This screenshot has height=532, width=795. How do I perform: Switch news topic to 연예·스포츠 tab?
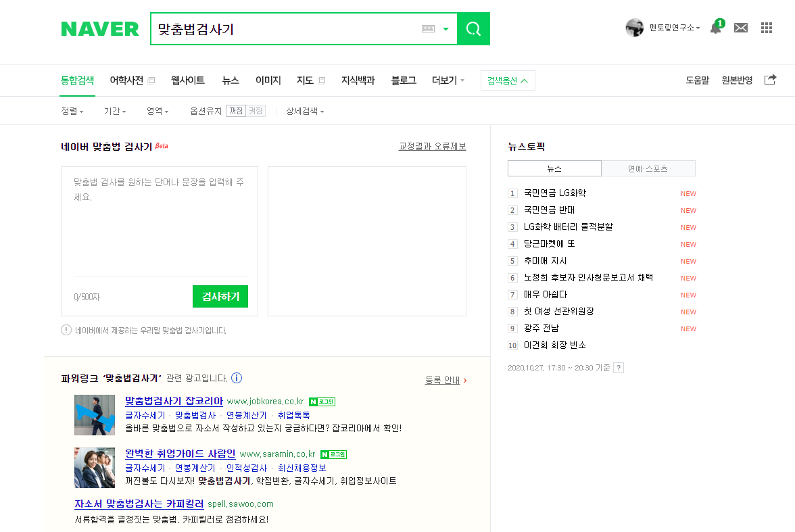click(648, 168)
